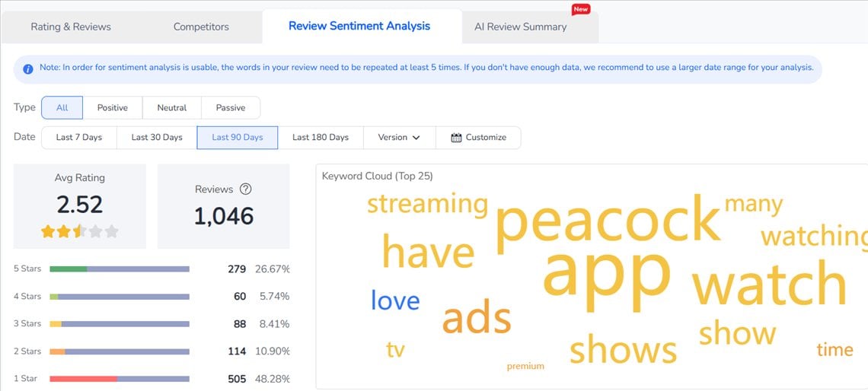Click the info icon in the note banner
Viewport: 868px width, 391px height.
[x=27, y=69]
